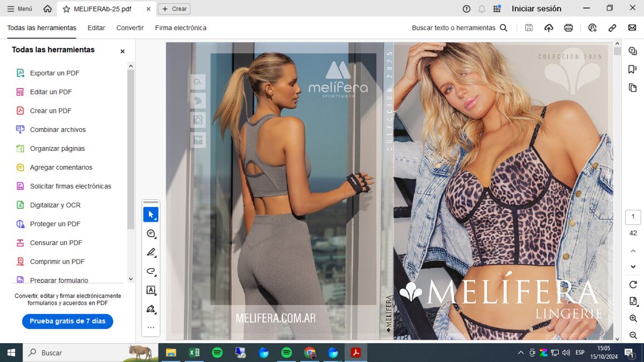644x362 pixels.
Task: Open File Explorer from taskbar
Action: 171,353
